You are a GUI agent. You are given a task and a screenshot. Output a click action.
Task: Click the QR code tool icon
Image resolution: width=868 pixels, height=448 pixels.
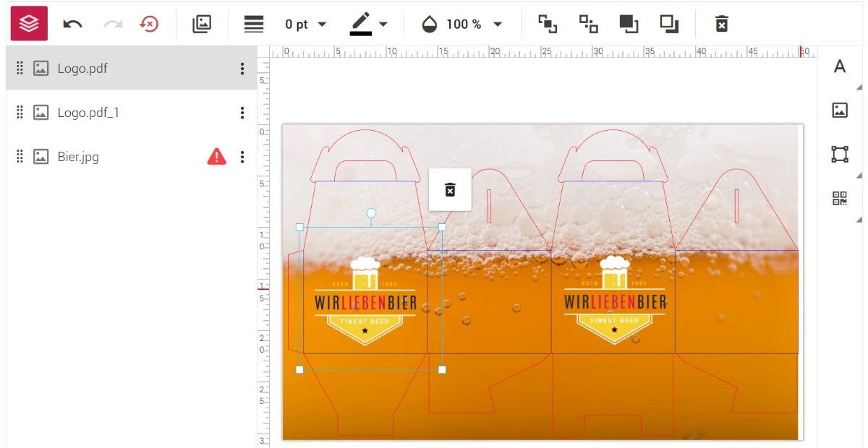840,198
